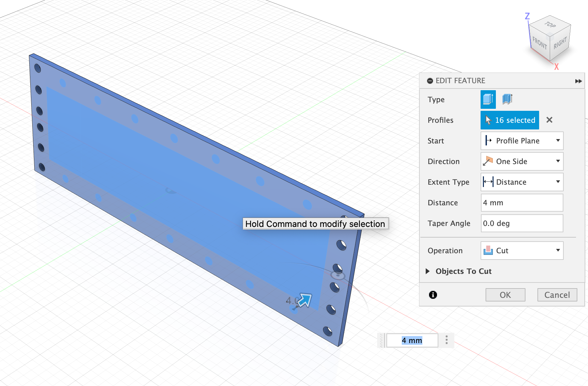Select the Extrude type icon
The height and width of the screenshot is (386, 588).
coord(488,99)
